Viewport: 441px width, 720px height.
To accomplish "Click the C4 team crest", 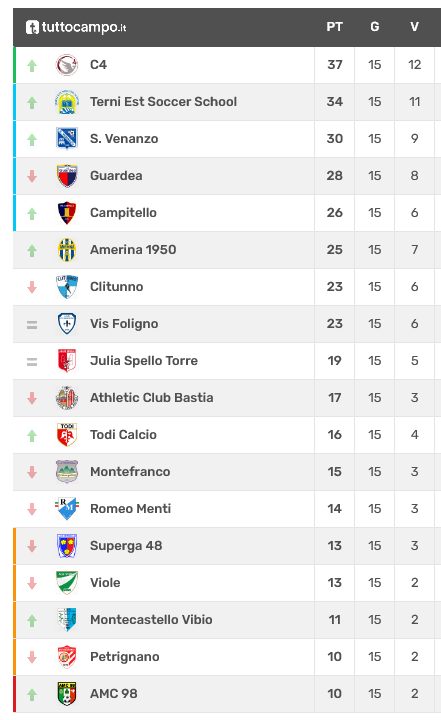I will (x=67, y=65).
